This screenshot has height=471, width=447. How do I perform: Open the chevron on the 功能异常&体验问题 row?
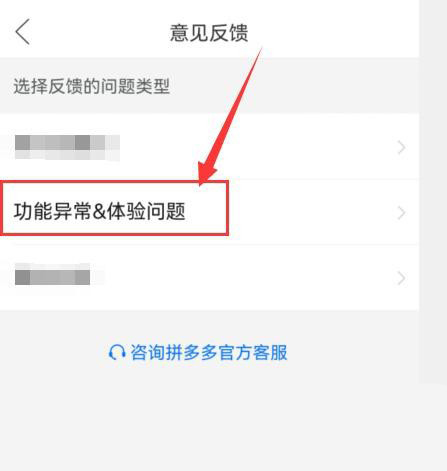tap(401, 213)
